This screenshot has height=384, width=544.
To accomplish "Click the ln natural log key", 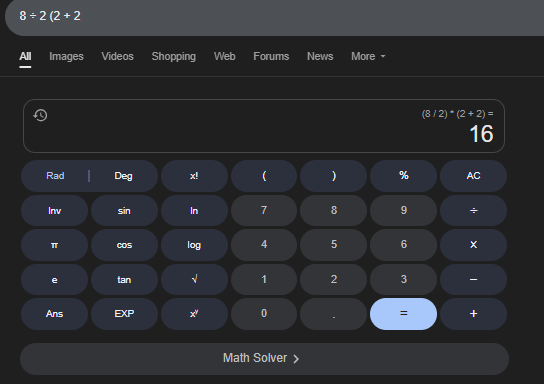I will [x=194, y=211].
